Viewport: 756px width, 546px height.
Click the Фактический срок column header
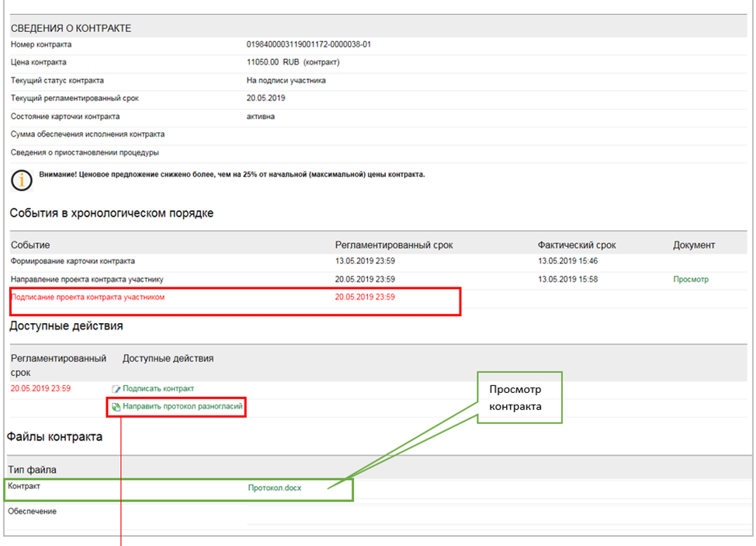tap(577, 245)
